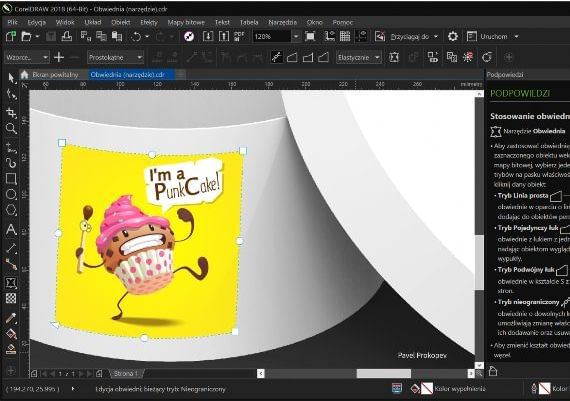
Task: Create a new document with the New icon
Action: 11,36
